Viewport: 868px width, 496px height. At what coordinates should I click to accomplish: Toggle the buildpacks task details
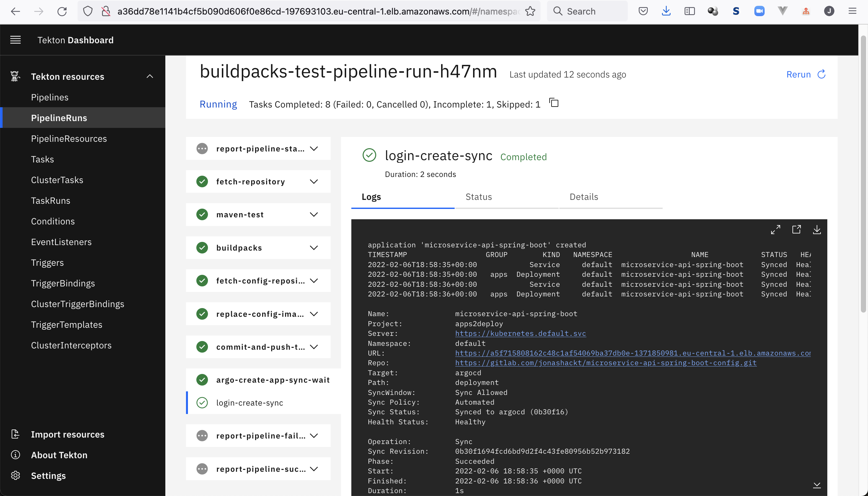click(x=314, y=247)
